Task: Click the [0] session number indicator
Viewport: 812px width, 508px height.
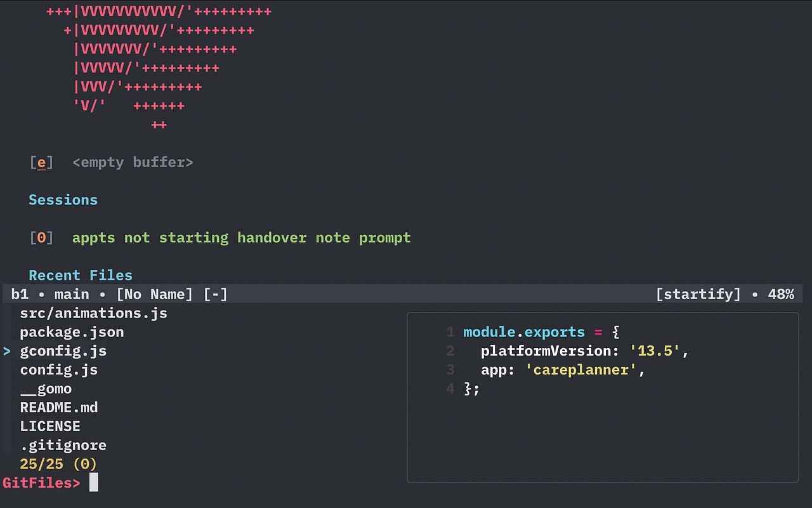Action: [42, 237]
